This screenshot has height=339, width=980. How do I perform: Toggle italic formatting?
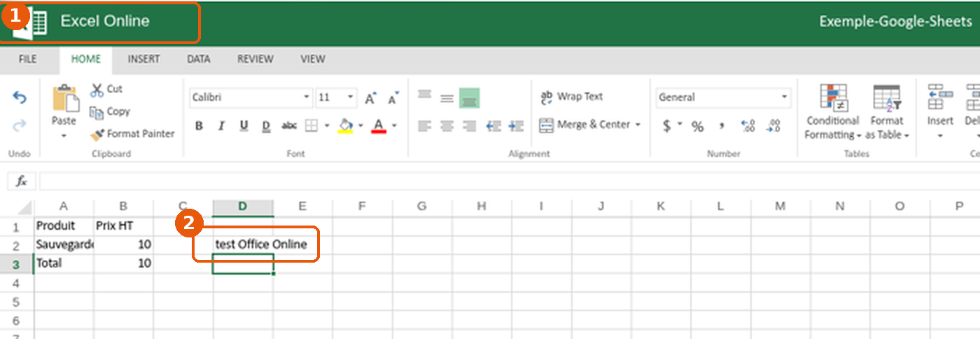(221, 126)
